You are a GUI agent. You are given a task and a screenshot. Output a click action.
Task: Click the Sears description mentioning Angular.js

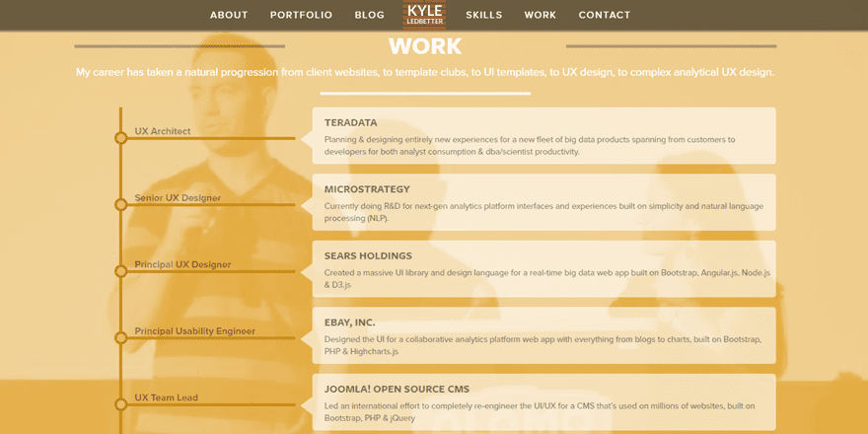coord(546,279)
